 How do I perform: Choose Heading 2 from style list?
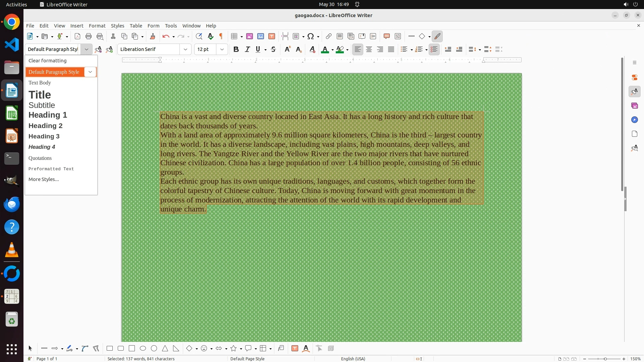click(45, 126)
